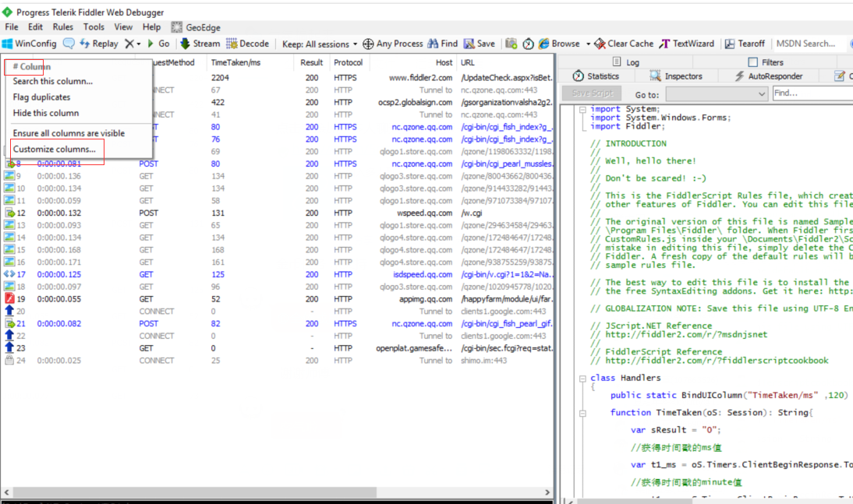Click the Result column header

pos(311,62)
